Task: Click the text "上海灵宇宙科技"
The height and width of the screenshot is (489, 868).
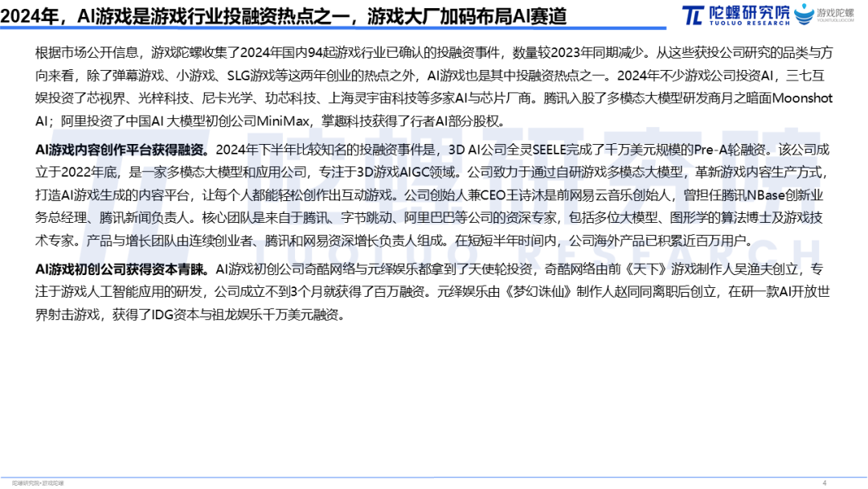Action: point(373,98)
